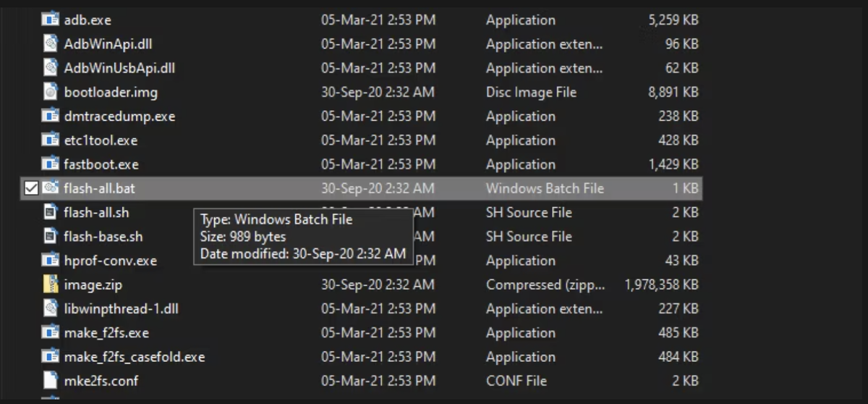Click the AdbWinUsbApi.dll file name

click(x=119, y=68)
